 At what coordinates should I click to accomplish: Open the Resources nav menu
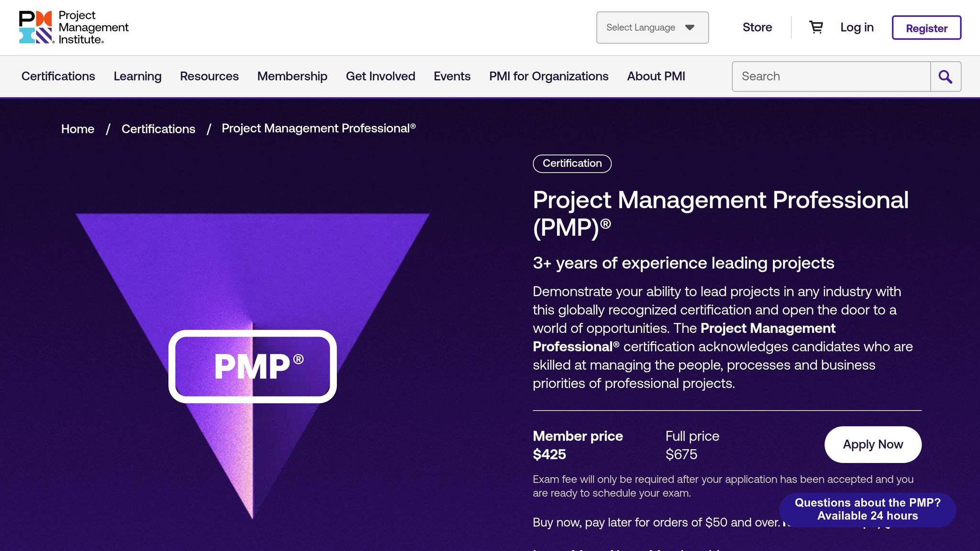point(209,76)
